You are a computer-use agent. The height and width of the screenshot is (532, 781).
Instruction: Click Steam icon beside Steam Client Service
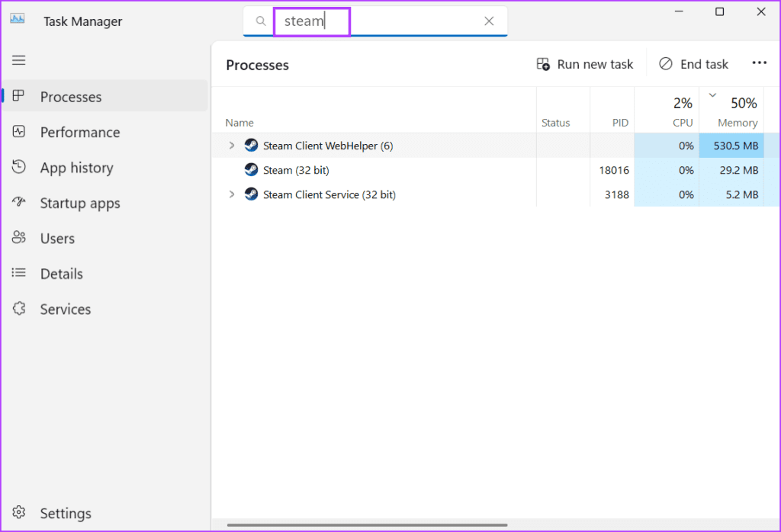tap(251, 194)
